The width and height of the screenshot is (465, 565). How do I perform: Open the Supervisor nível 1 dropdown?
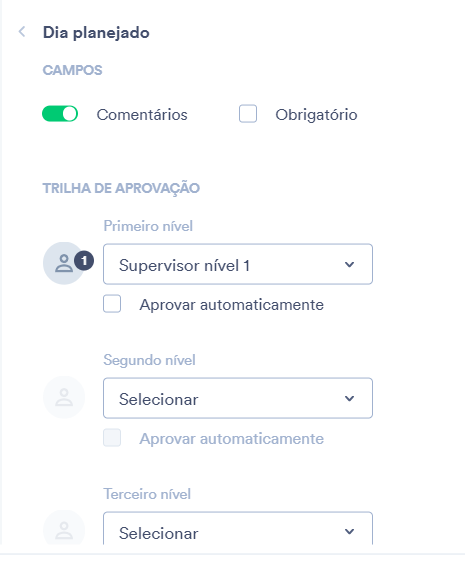[x=238, y=264]
